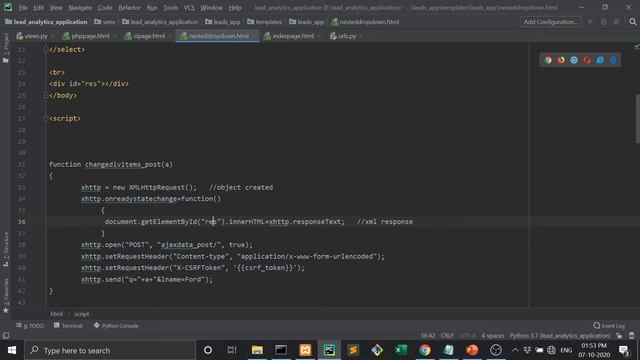Click the ENG language indicator
Image resolution: width=640 pixels, height=360 pixels.
click(x=566, y=350)
